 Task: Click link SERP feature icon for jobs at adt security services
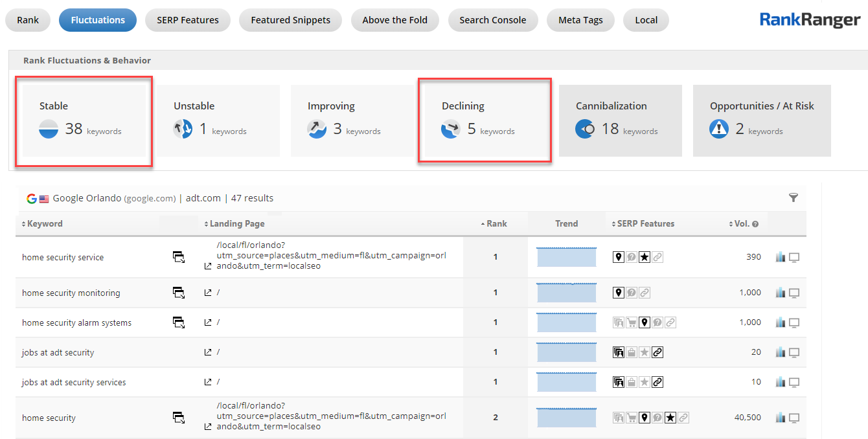[x=657, y=382]
